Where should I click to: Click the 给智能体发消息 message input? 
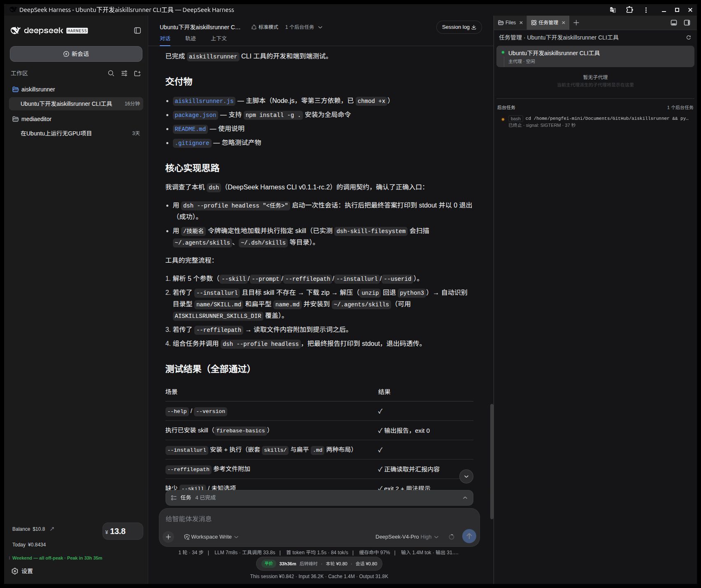[319, 519]
